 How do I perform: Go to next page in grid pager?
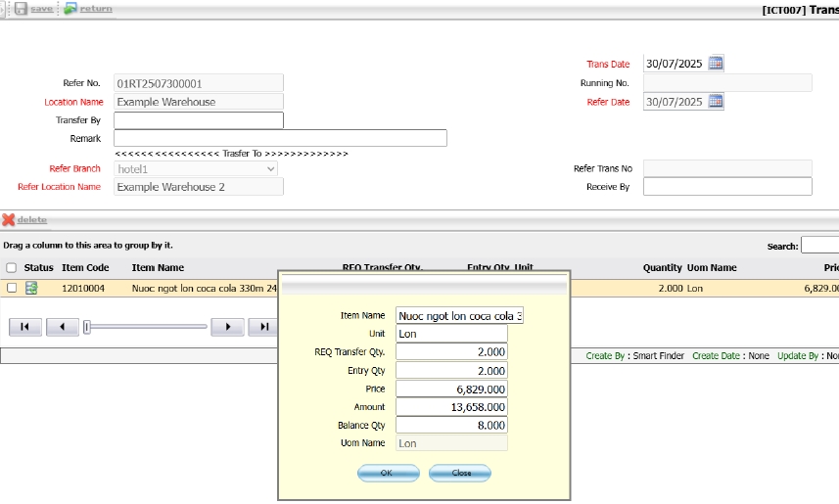coord(227,327)
